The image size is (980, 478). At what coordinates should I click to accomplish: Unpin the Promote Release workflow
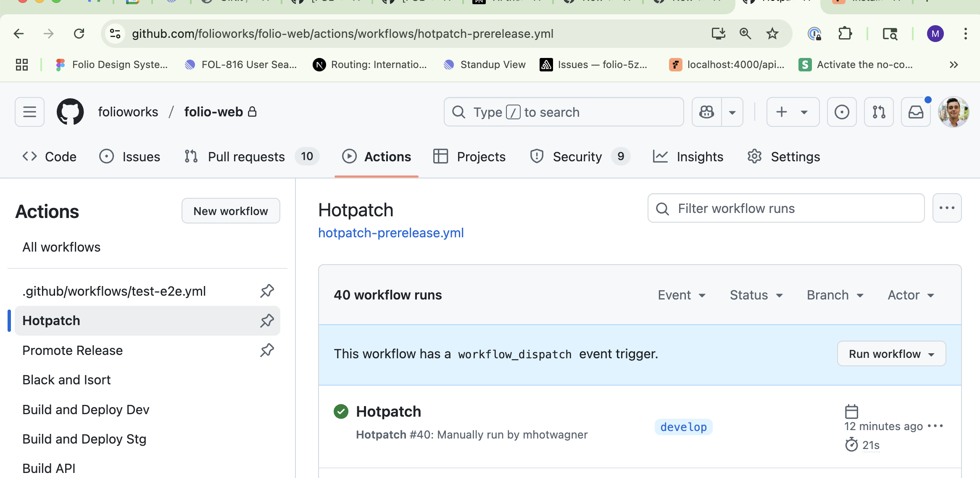(267, 350)
